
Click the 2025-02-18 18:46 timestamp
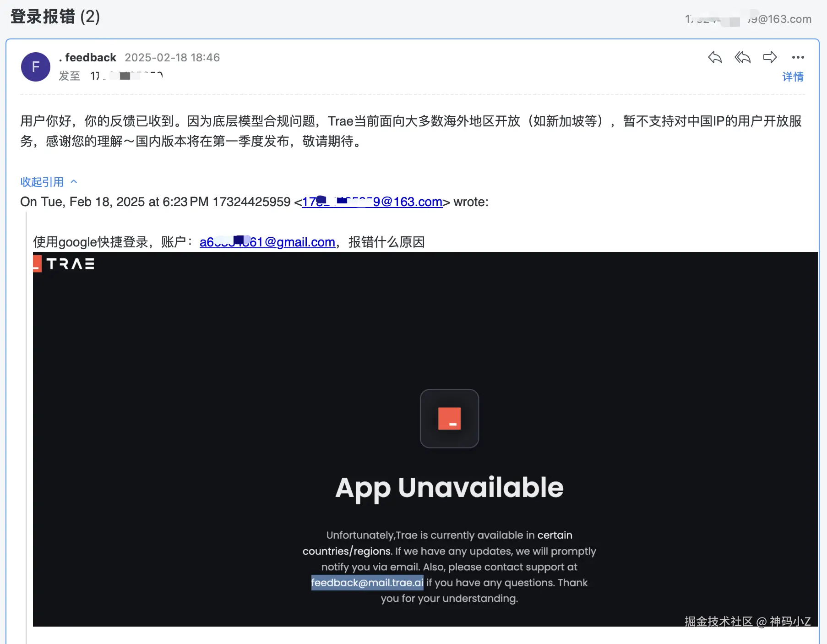172,57
